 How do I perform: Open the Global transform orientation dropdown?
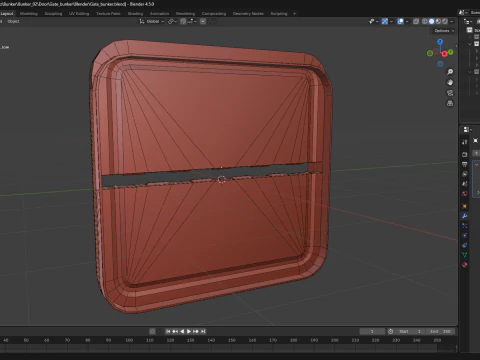tap(152, 21)
